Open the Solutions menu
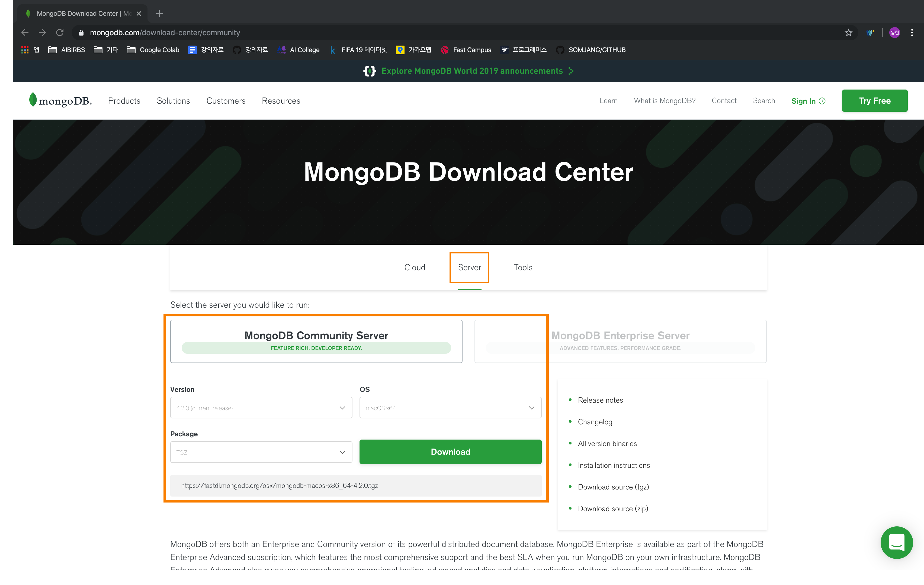Viewport: 924px width, 585px height. [173, 101]
